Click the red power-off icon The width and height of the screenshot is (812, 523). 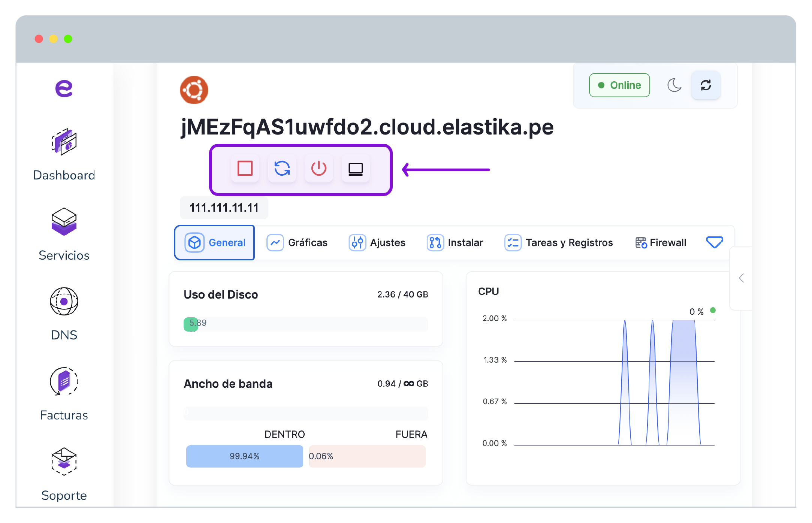click(319, 169)
